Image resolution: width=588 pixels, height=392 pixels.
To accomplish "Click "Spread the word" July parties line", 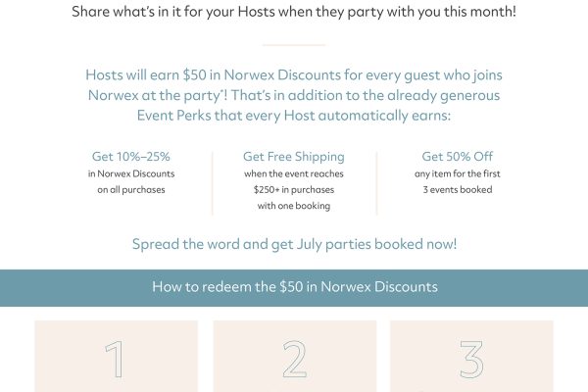I will point(294,244).
